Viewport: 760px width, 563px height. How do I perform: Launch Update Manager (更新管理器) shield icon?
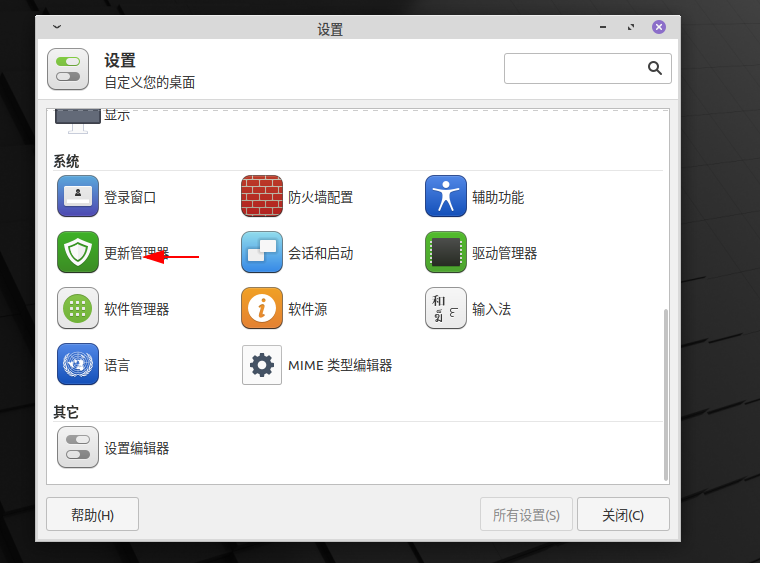[78, 253]
